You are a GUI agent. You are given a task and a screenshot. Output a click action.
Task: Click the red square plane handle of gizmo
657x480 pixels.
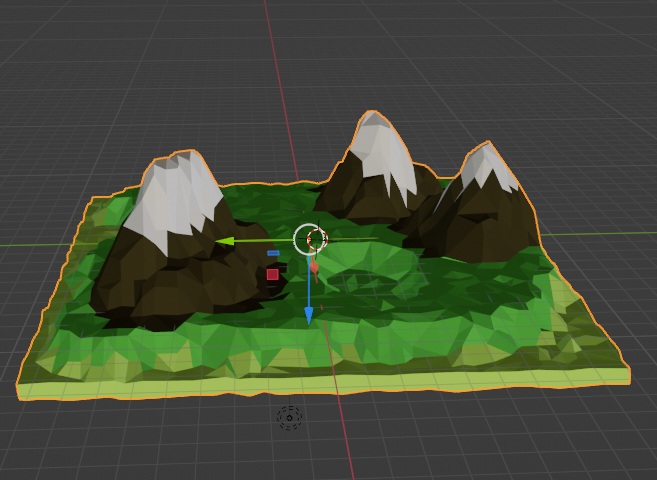pyautogui.click(x=273, y=274)
